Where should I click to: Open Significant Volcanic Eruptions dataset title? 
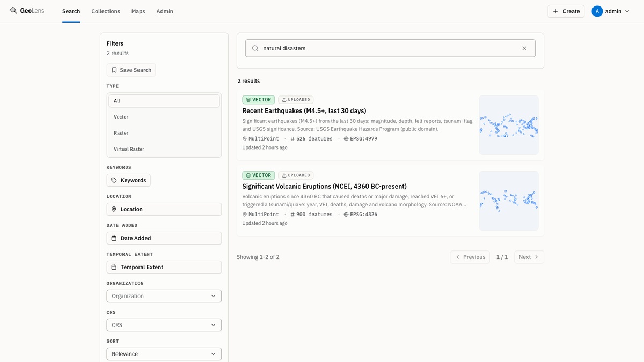(x=324, y=186)
